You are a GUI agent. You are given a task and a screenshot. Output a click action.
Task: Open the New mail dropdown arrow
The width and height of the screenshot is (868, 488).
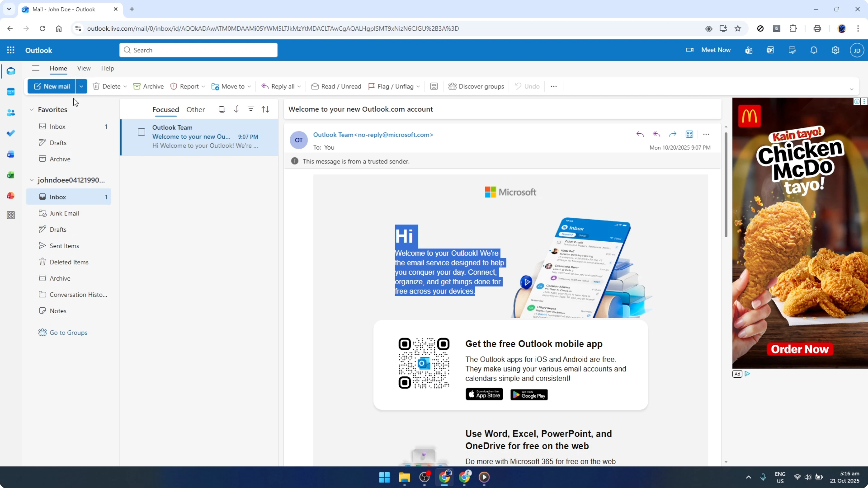pos(81,87)
